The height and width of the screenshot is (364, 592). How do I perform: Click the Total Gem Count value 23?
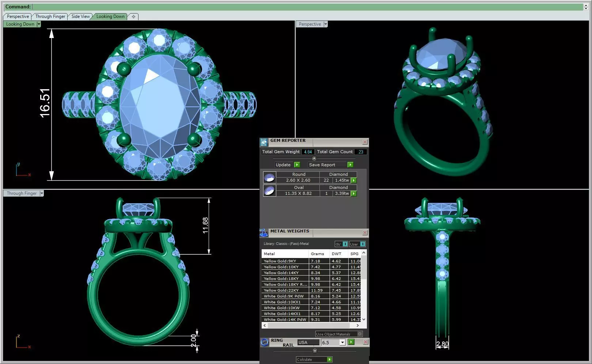tap(360, 152)
